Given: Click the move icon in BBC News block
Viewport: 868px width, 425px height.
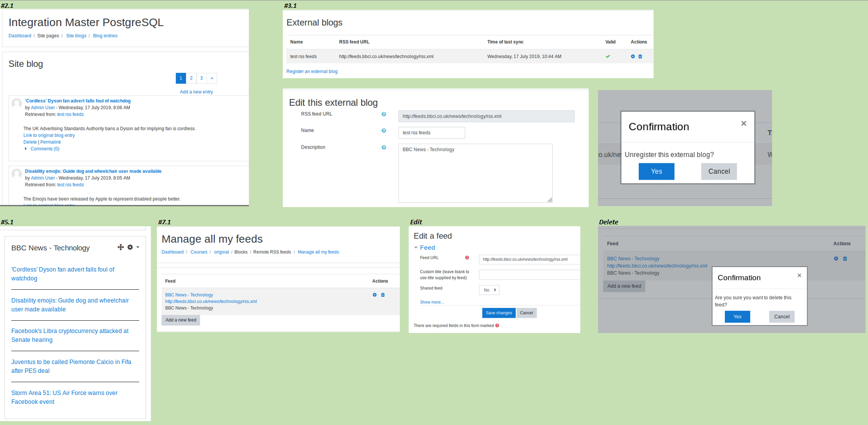Looking at the screenshot, I should coord(120,247).
